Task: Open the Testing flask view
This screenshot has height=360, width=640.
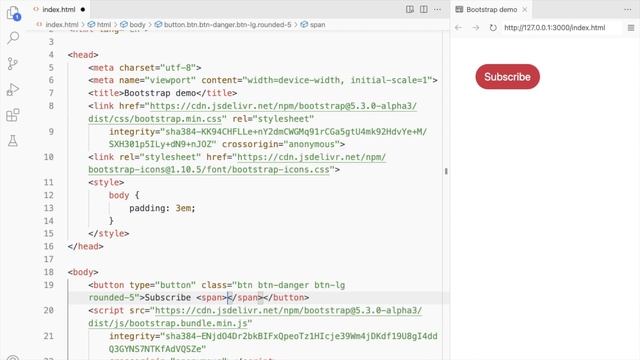Action: (x=13, y=141)
